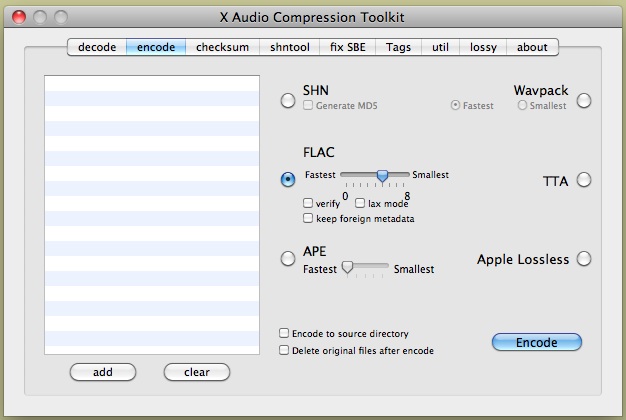
Task: Toggle FLAC lax mode checkbox
Action: coord(361,203)
